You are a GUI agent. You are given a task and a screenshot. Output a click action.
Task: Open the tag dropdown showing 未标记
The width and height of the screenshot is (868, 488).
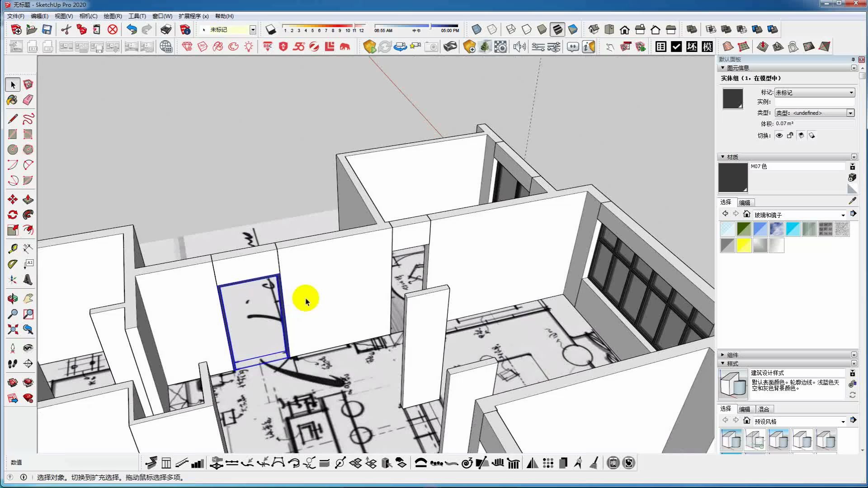(814, 93)
